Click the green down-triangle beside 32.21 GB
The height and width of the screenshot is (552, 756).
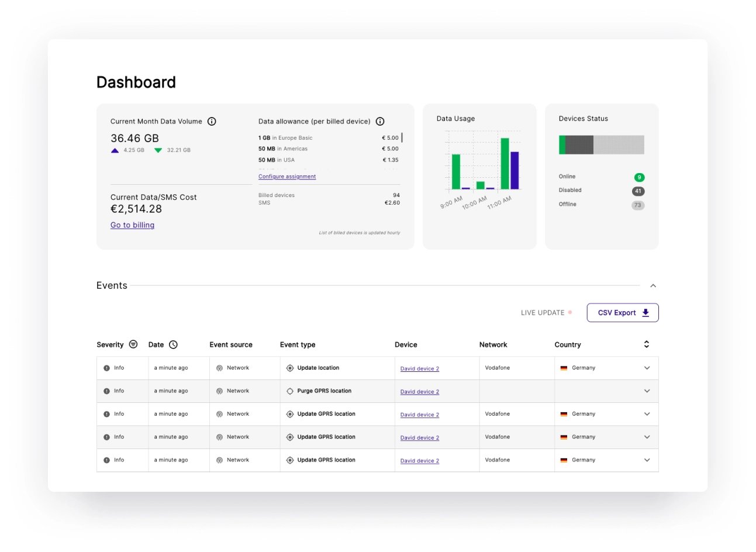(x=158, y=150)
